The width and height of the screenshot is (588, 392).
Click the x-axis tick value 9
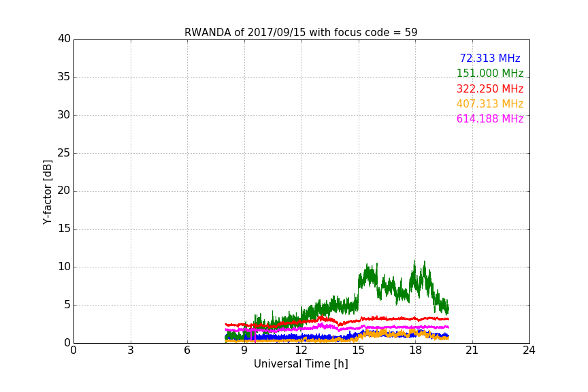tap(244, 350)
